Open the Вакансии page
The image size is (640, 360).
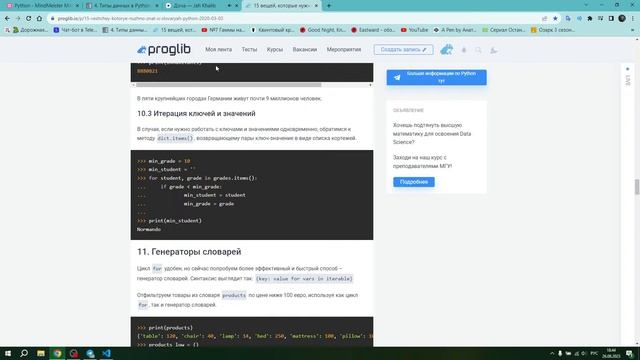click(304, 49)
